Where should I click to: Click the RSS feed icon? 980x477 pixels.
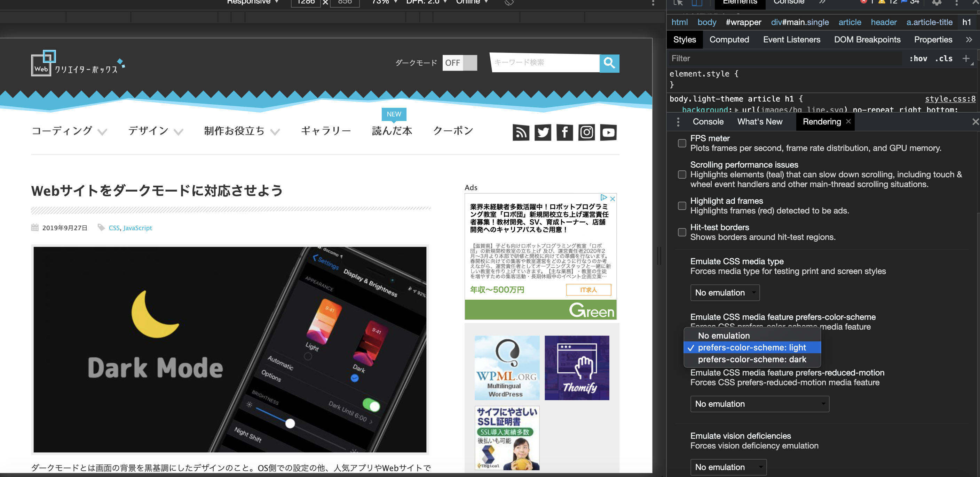(520, 132)
